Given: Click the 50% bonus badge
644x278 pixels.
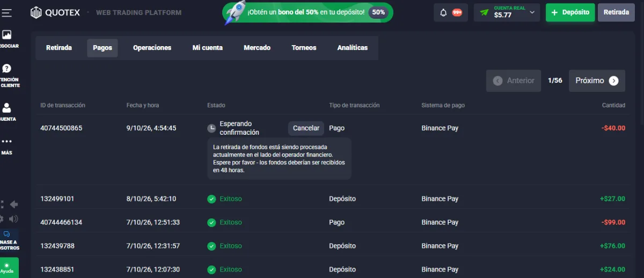Looking at the screenshot, I should coord(378,12).
